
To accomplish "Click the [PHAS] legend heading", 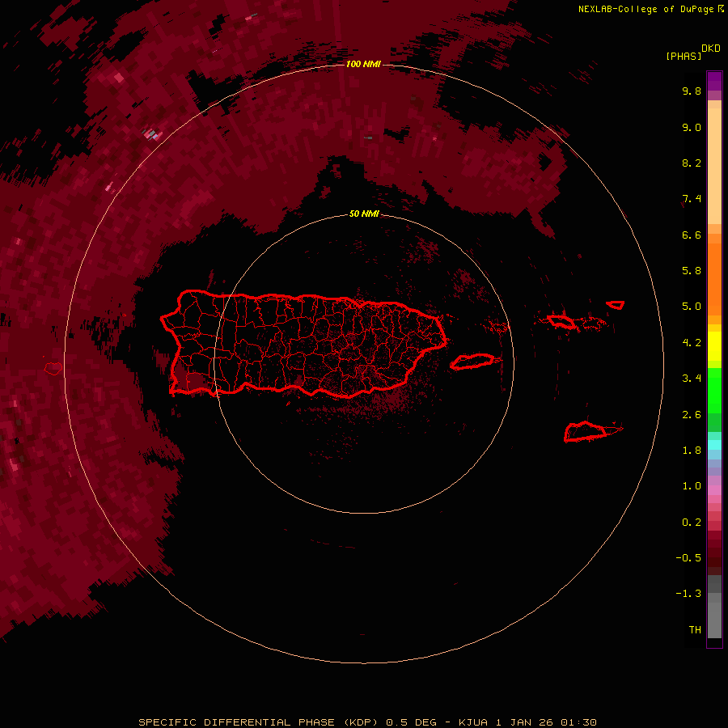I will click(x=684, y=56).
